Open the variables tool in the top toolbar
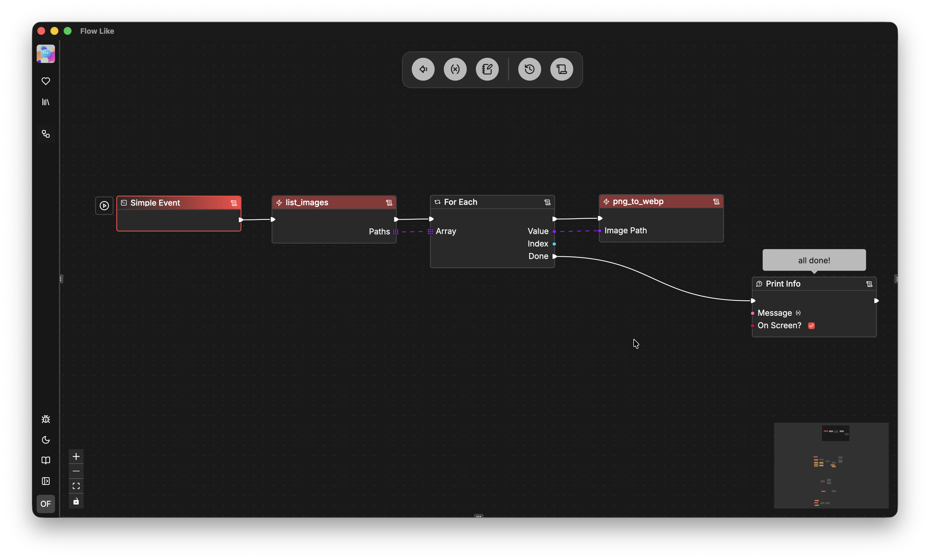Image resolution: width=930 pixels, height=560 pixels. [455, 69]
